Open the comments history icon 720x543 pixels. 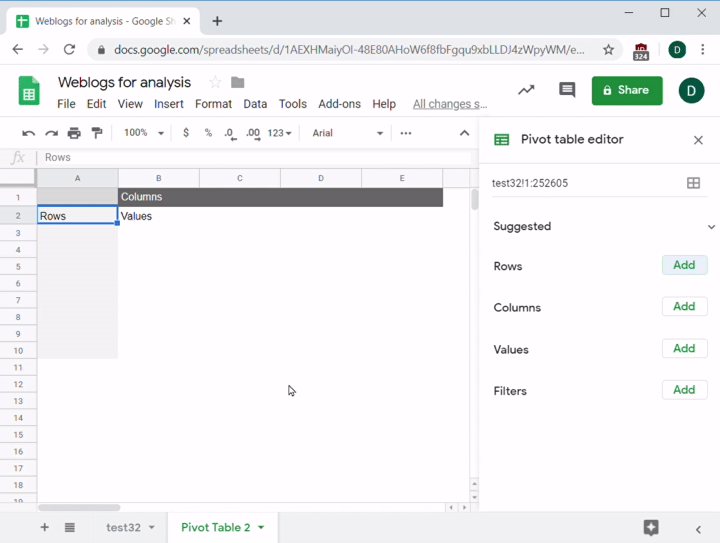567,90
